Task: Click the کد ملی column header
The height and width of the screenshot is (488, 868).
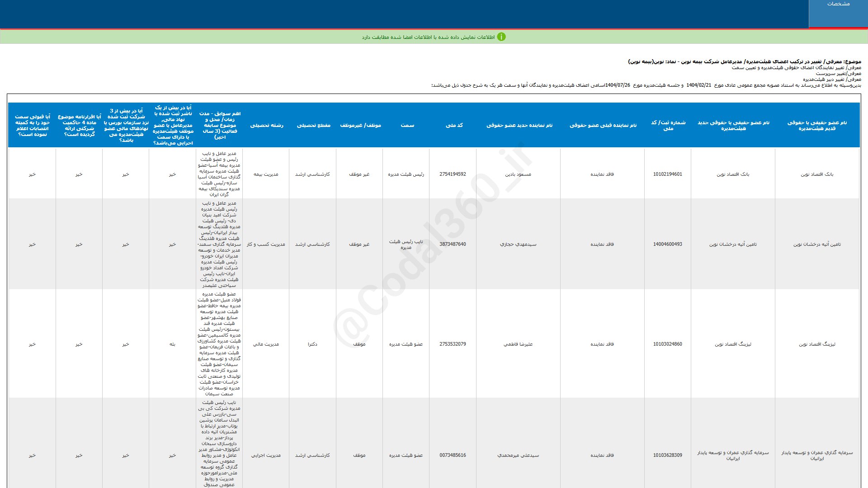Action: (454, 125)
